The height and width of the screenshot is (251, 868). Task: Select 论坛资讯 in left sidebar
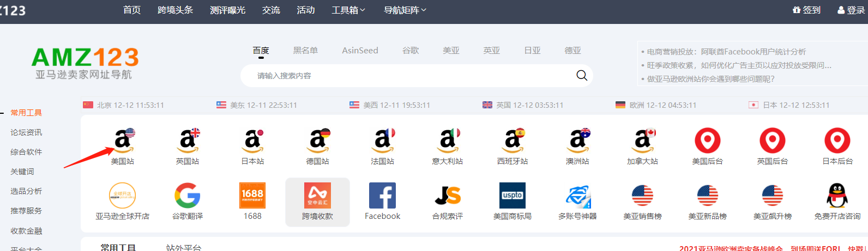26,132
